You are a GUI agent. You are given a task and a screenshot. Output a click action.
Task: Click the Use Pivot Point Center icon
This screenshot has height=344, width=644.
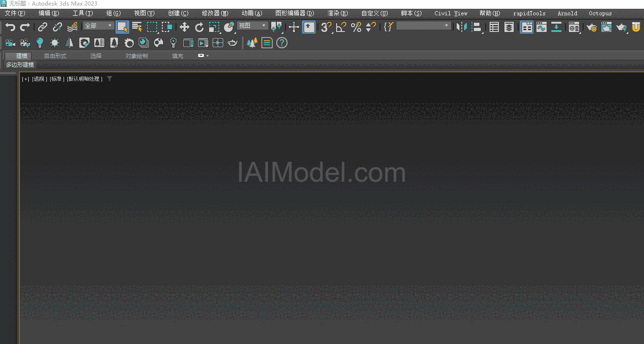[276, 27]
